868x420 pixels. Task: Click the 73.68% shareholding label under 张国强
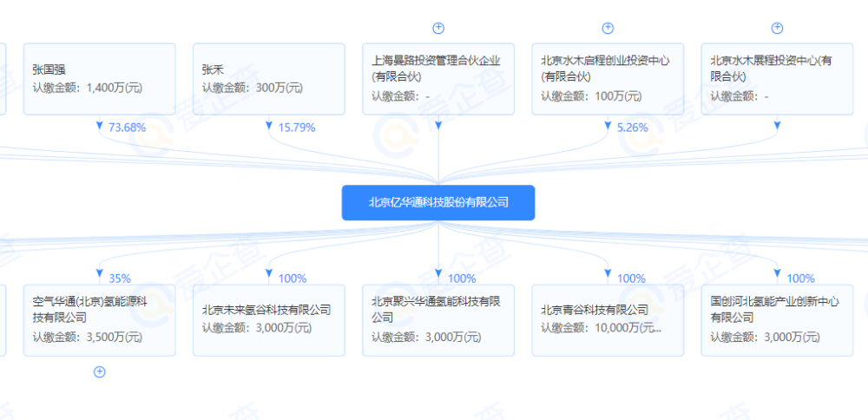pyautogui.click(x=127, y=128)
